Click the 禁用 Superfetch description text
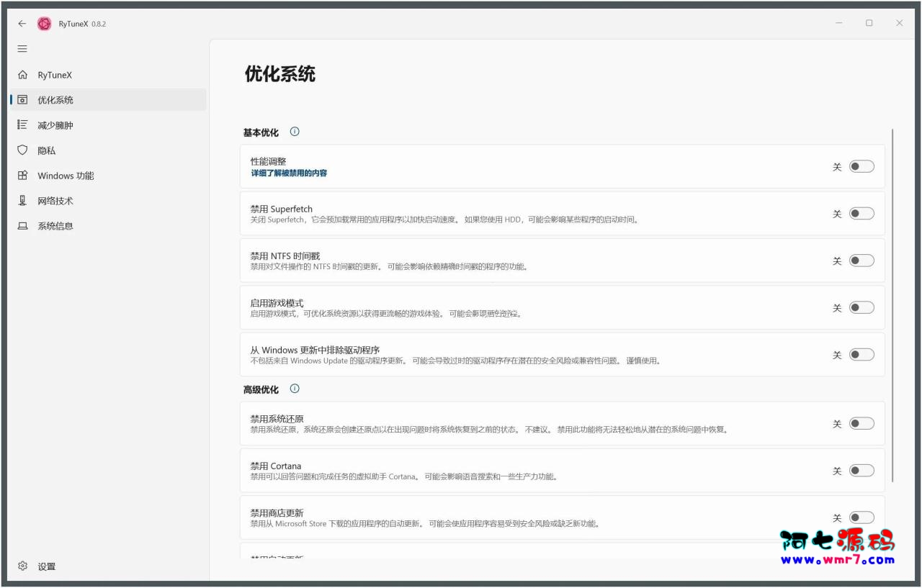This screenshot has width=922, height=588. click(444, 220)
